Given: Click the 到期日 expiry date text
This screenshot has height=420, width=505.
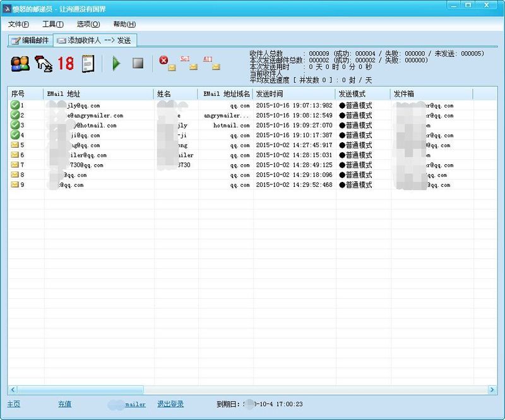Looking at the screenshot, I should (259, 404).
